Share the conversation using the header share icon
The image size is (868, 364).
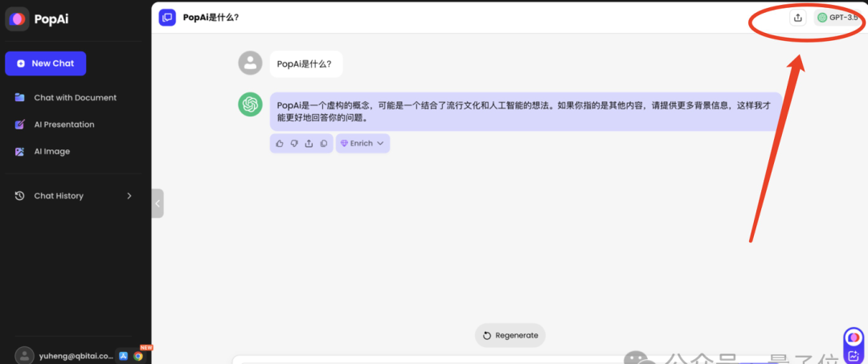798,18
